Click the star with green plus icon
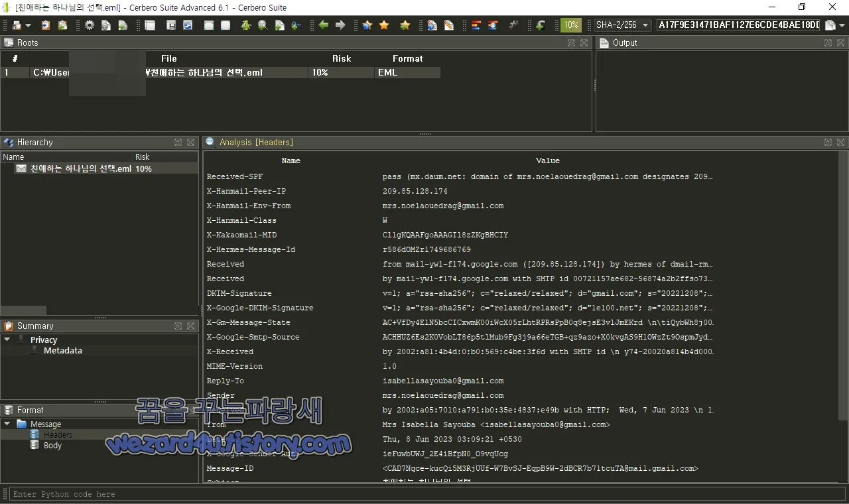Image resolution: width=849 pixels, height=504 pixels. (x=405, y=25)
